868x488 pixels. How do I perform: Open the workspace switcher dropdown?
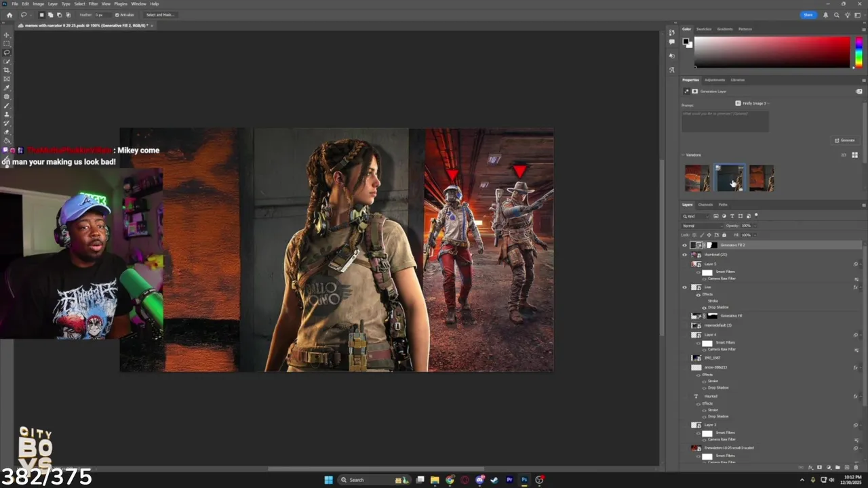pos(859,15)
